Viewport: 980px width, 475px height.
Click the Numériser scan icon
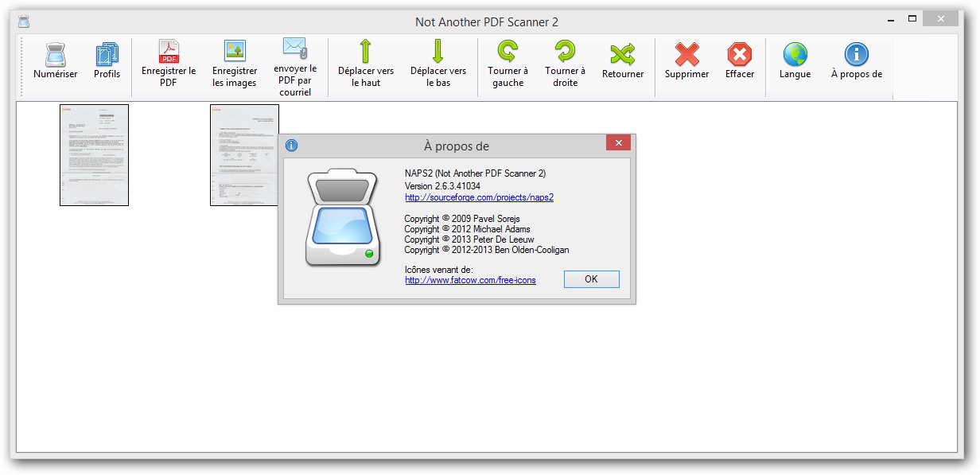[55, 56]
